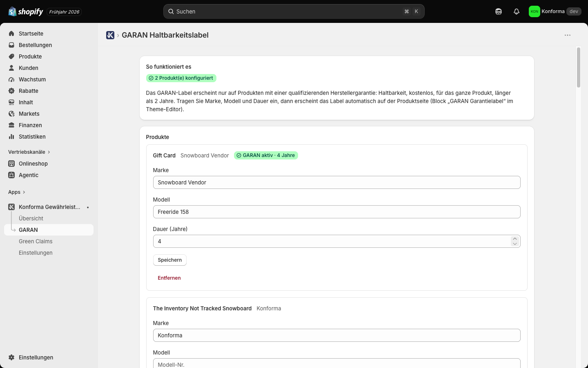
Task: Click the Einstellungen gear icon at bottom
Action: (x=11, y=357)
